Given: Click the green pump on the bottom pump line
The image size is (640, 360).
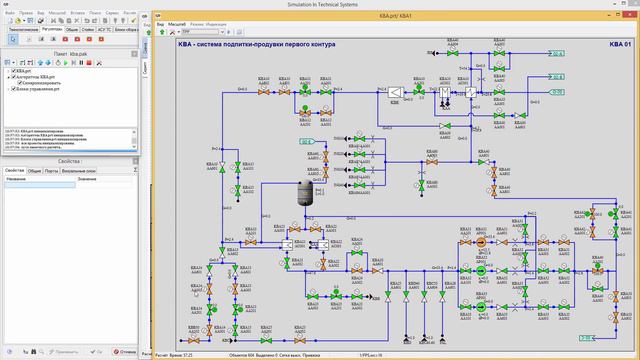Looking at the screenshot, I should (x=481, y=307).
